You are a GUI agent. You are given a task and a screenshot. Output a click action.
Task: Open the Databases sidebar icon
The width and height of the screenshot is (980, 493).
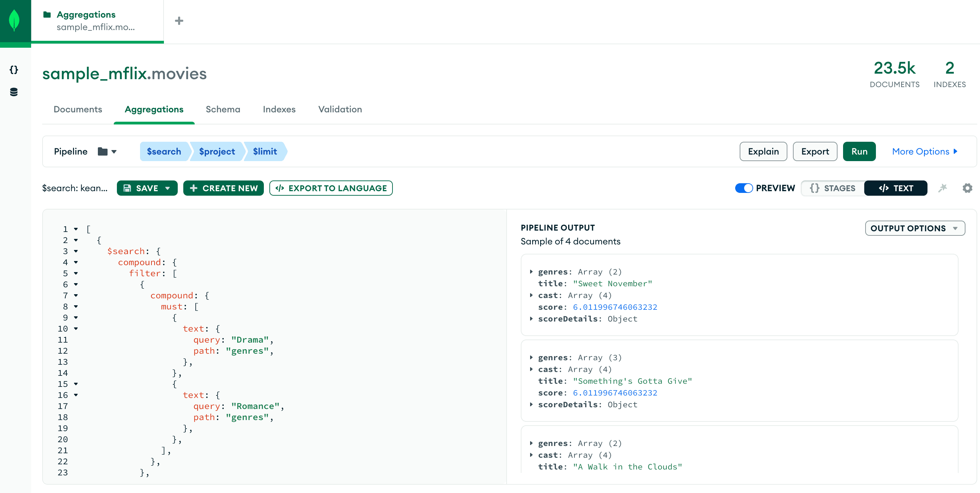point(14,92)
